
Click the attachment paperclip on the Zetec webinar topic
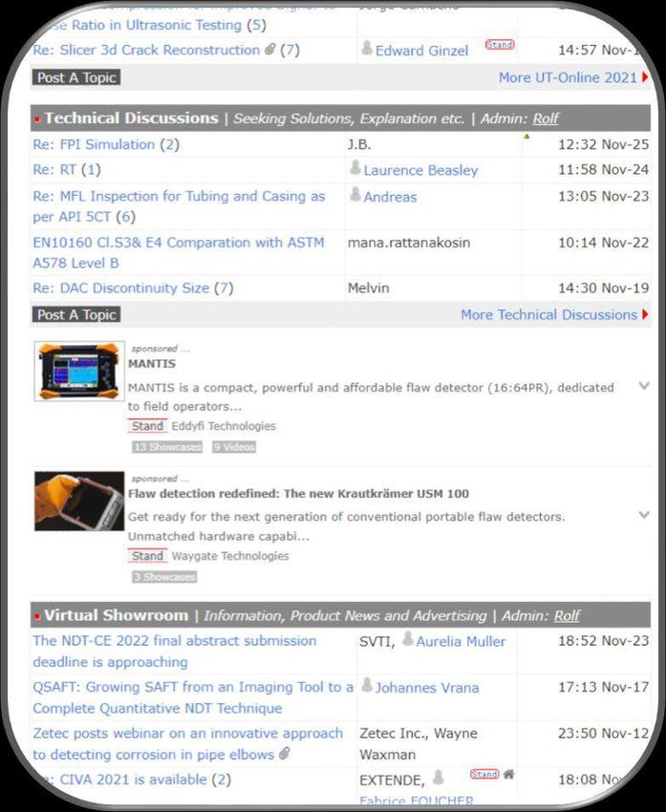click(285, 754)
